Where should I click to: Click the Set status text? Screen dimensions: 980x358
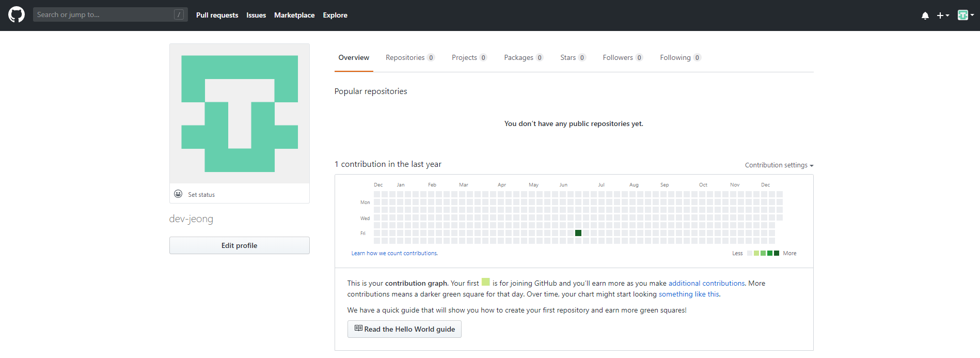tap(201, 195)
